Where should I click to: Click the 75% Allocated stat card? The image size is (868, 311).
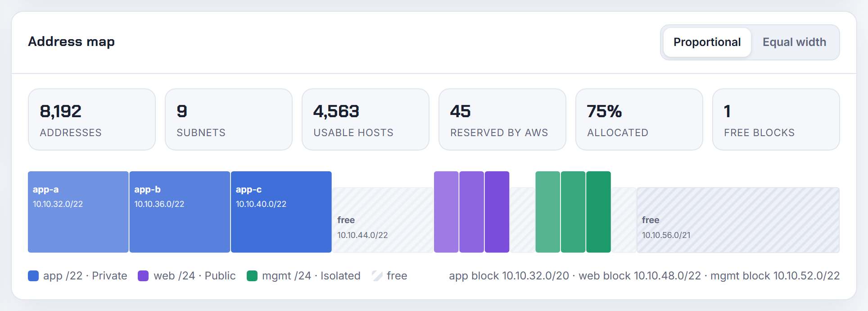[x=639, y=119]
